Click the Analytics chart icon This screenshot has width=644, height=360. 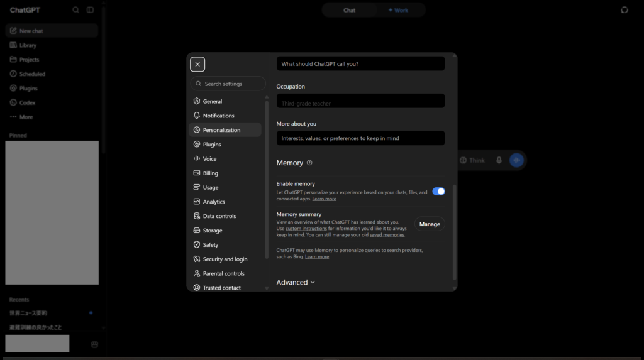tap(197, 202)
